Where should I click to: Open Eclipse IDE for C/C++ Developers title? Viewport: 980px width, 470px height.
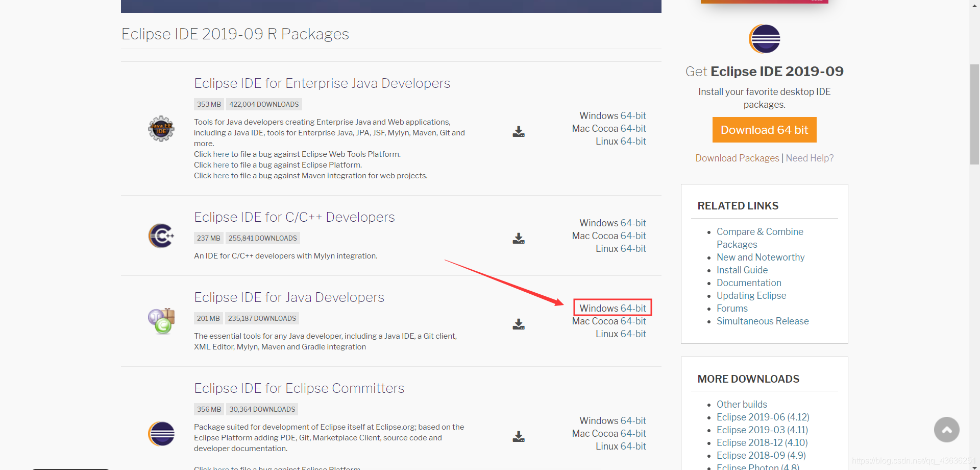pyautogui.click(x=295, y=217)
